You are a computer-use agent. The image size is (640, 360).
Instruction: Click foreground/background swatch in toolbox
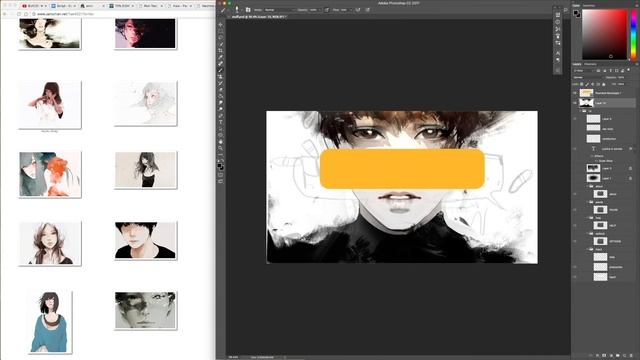pyautogui.click(x=221, y=166)
